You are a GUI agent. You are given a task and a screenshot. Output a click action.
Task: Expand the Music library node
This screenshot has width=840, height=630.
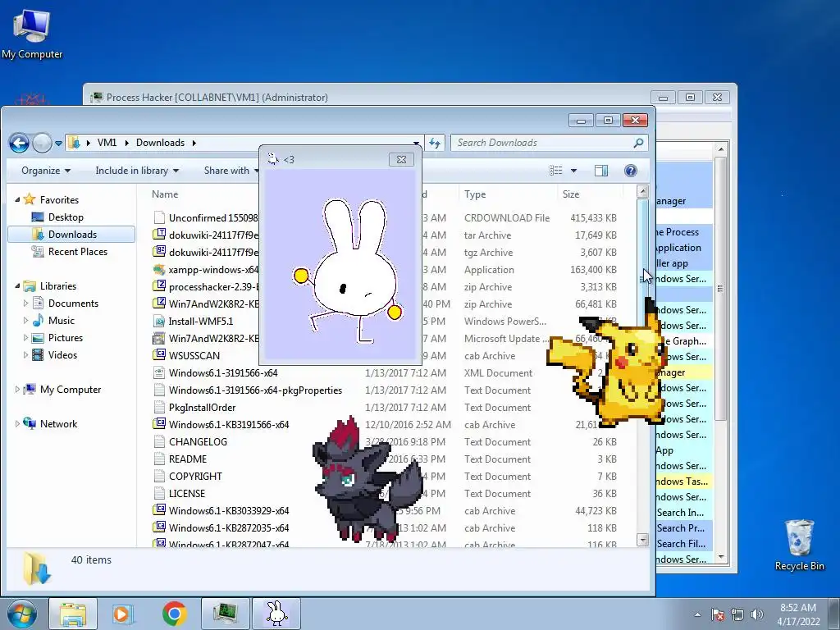pos(25,321)
